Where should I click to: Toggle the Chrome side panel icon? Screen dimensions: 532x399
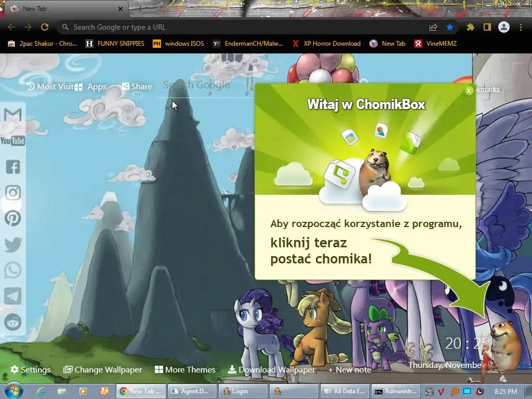[487, 27]
